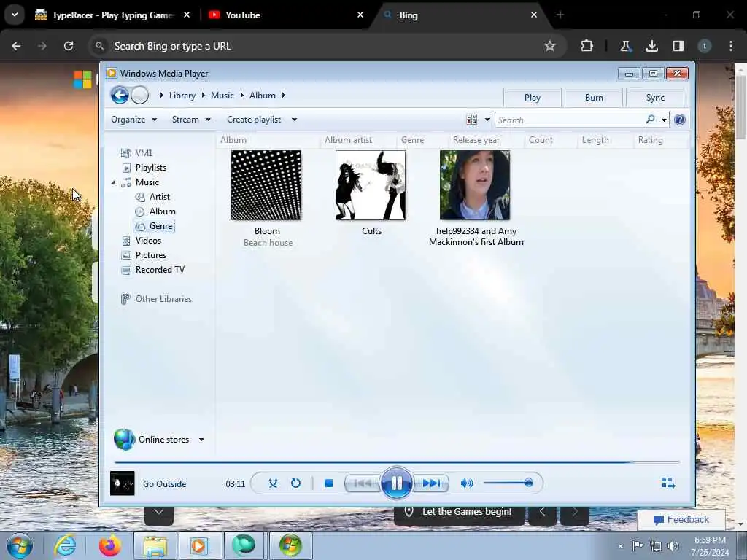Expand Create playlist dropdown arrow
The image size is (747, 560).
coord(294,120)
